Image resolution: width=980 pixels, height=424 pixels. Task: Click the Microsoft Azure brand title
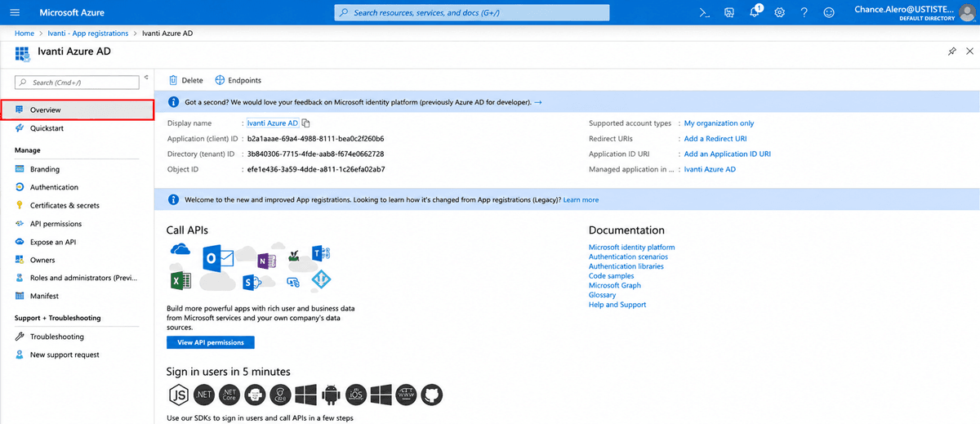point(72,12)
